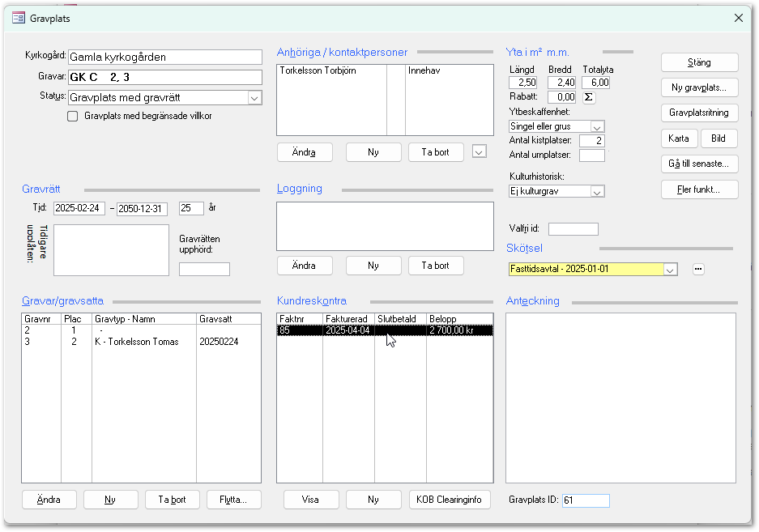Click the Loggning heading link
The image size is (759, 532).
(300, 189)
